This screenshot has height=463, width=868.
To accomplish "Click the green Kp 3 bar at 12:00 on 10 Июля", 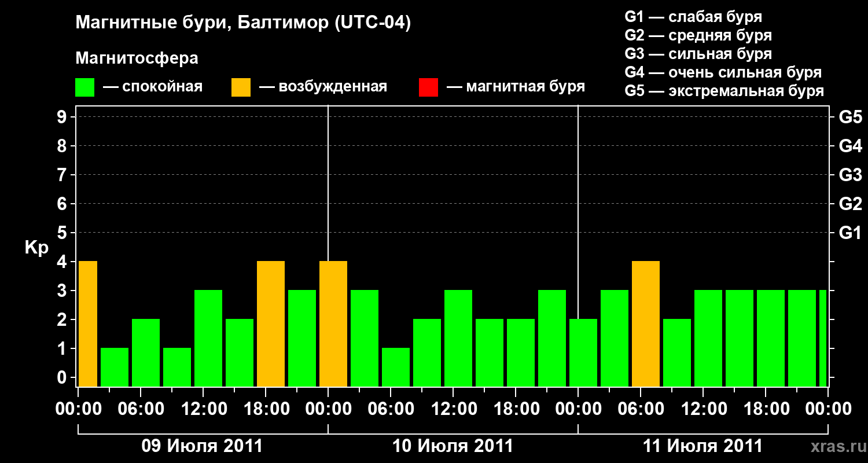I will pos(458,338).
